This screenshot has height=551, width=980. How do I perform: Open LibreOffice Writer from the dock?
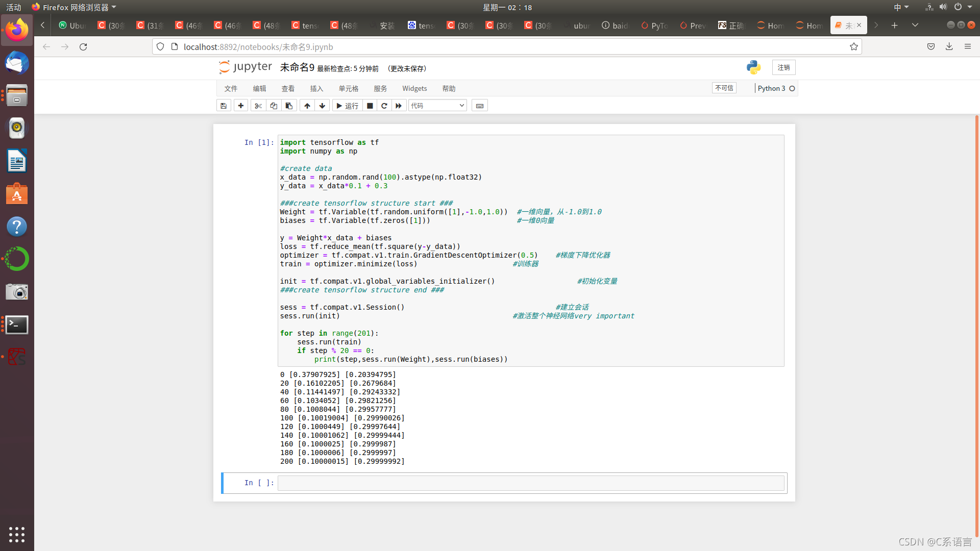[17, 161]
